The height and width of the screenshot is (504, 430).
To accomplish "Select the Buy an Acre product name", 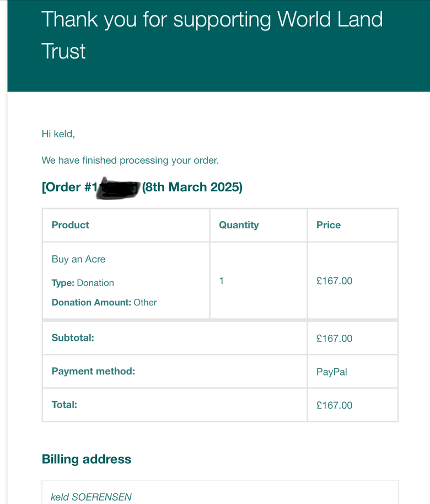I will coord(78,259).
